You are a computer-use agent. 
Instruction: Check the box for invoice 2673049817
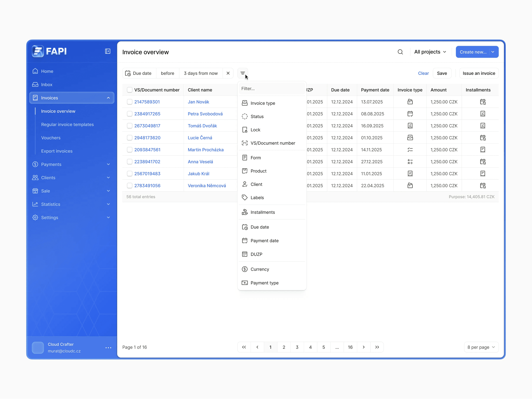click(x=129, y=126)
